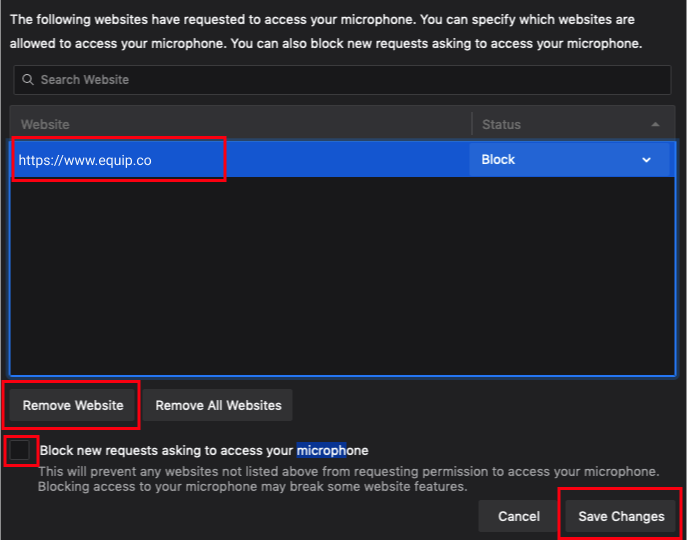Click the magnifier icon in search box
The image size is (687, 540).
(28, 80)
